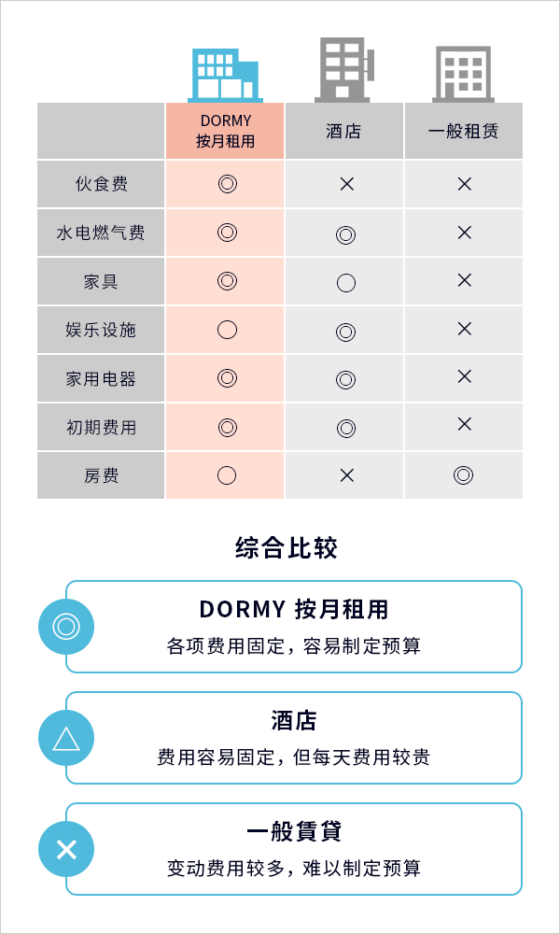Click the blue triangle summary badge
This screenshot has height=934, width=560.
[x=66, y=738]
